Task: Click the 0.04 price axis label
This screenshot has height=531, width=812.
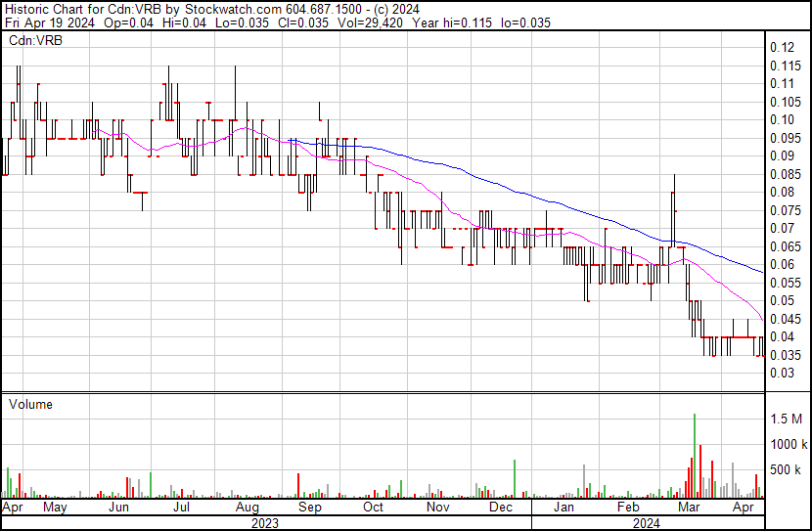Action: coord(782,337)
